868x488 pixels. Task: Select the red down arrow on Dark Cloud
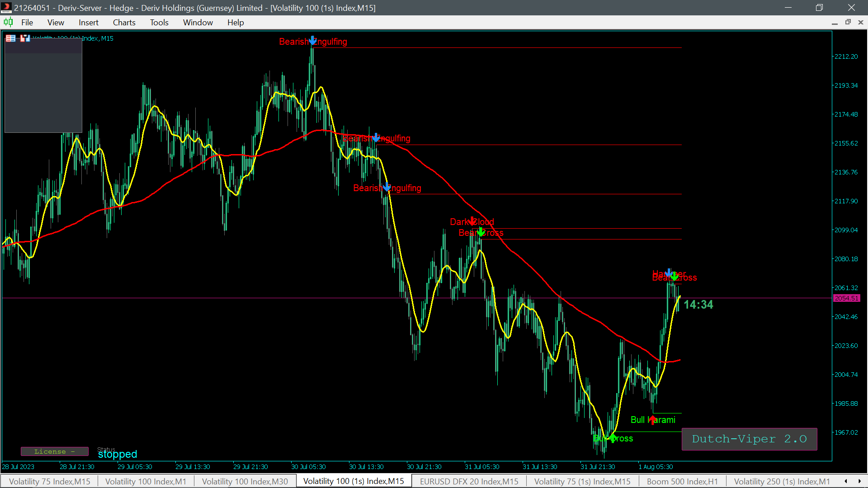[472, 221]
